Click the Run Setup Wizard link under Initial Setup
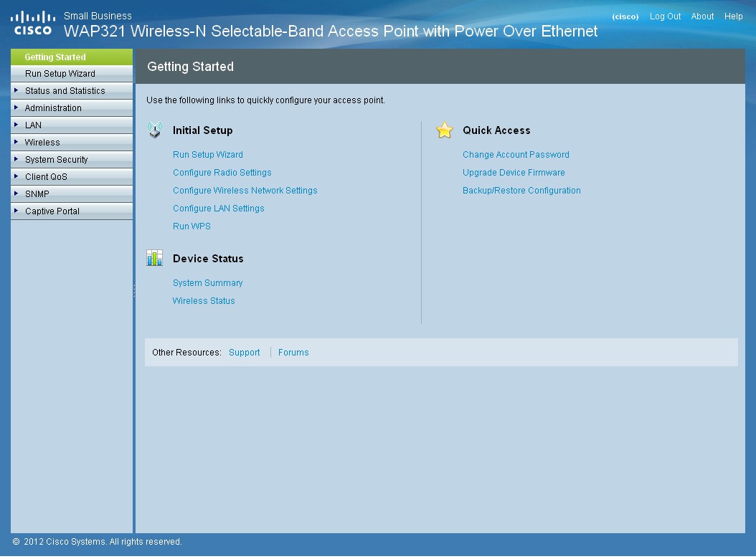 (x=208, y=155)
